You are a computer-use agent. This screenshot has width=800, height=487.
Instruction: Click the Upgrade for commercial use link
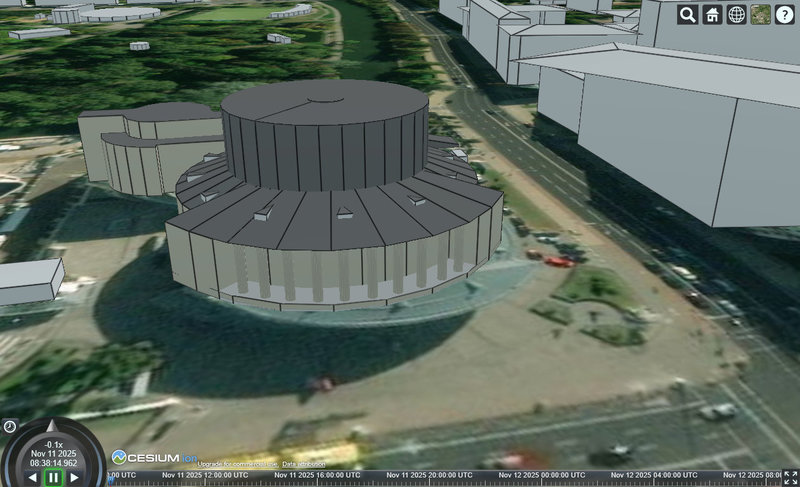(x=238, y=465)
